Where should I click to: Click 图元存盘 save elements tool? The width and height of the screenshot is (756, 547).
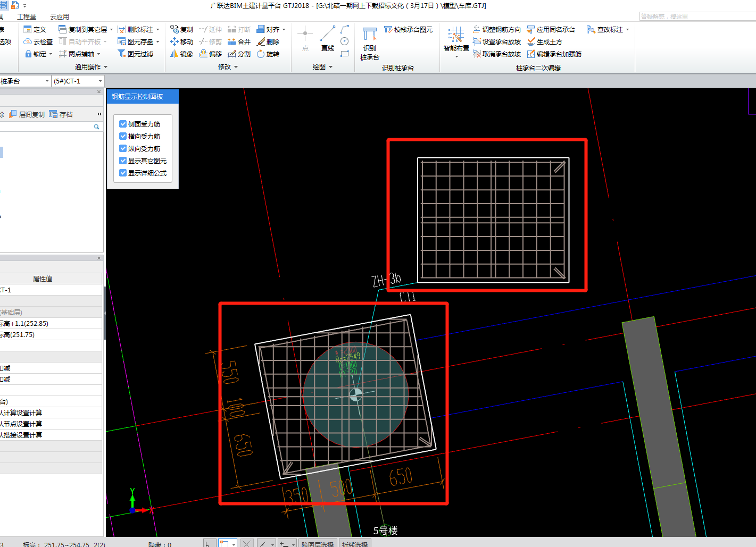[136, 41]
